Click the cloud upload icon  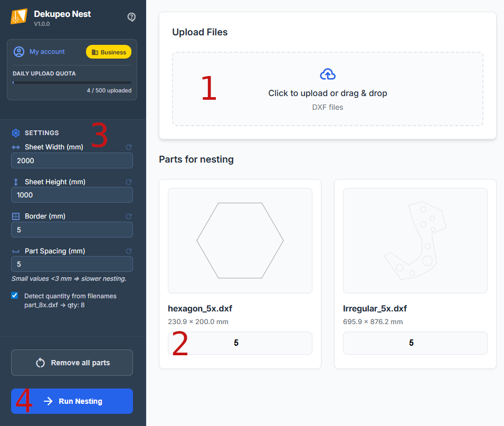tap(328, 74)
